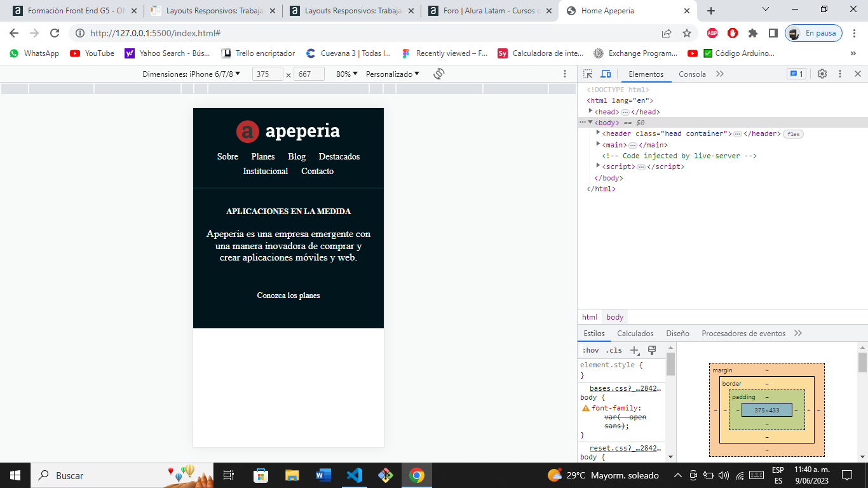Click the browser back arrow
The width and height of the screenshot is (868, 488).
click(14, 33)
